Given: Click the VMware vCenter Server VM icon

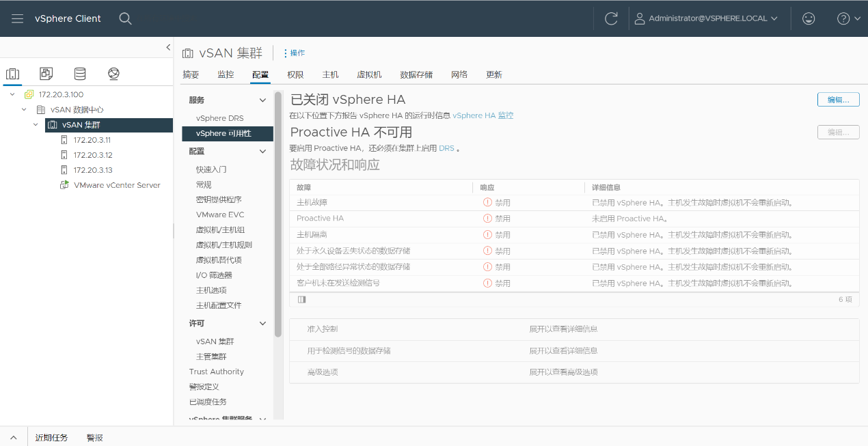Looking at the screenshot, I should (x=64, y=184).
